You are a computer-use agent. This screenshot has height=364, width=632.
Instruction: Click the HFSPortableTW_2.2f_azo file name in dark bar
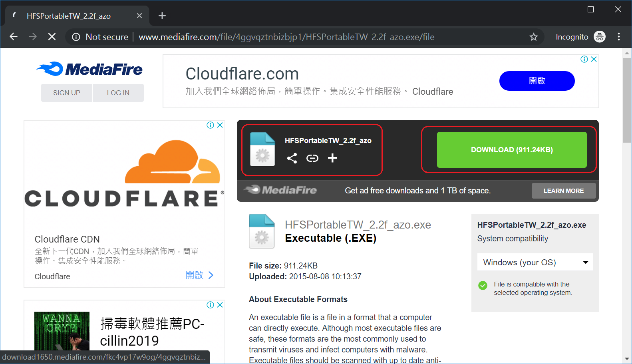coord(328,141)
